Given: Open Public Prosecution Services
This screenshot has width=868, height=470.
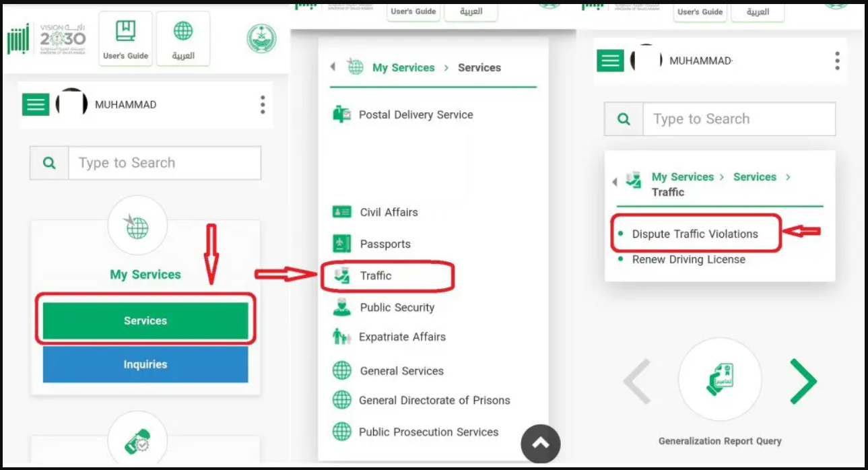Looking at the screenshot, I should click(x=428, y=432).
